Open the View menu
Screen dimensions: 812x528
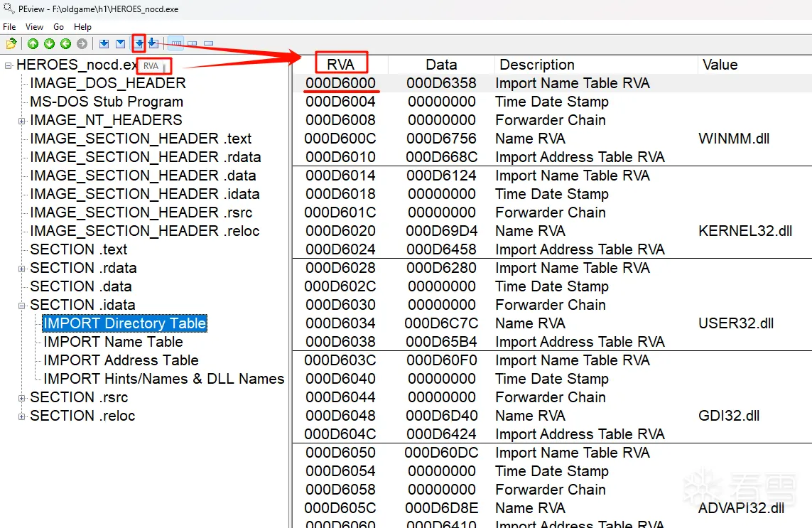34,27
